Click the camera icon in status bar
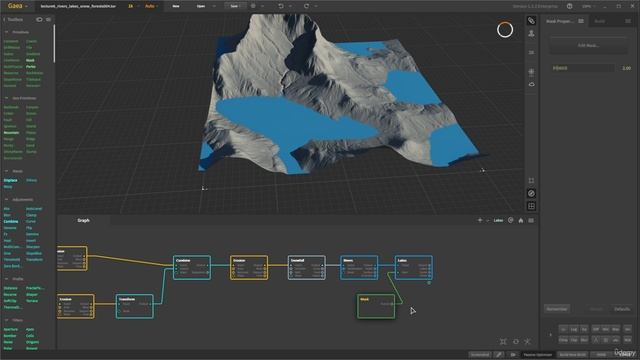Screen dimensions: 640x360 [513, 355]
